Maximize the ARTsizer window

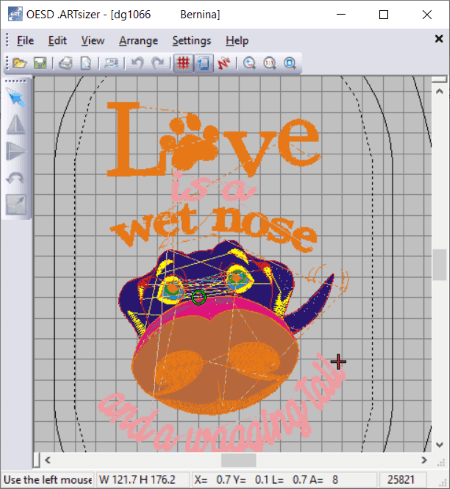pos(383,15)
